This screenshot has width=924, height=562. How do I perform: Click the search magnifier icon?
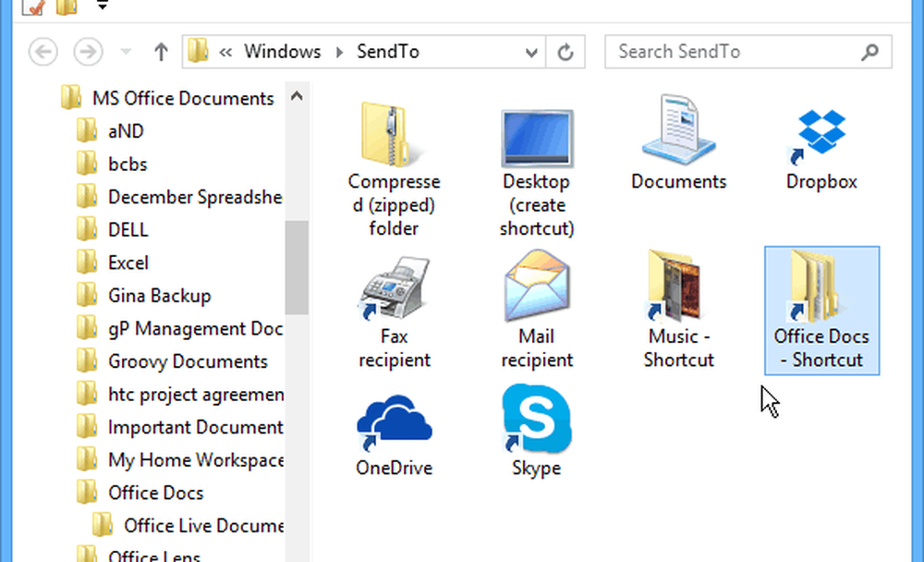[870, 52]
